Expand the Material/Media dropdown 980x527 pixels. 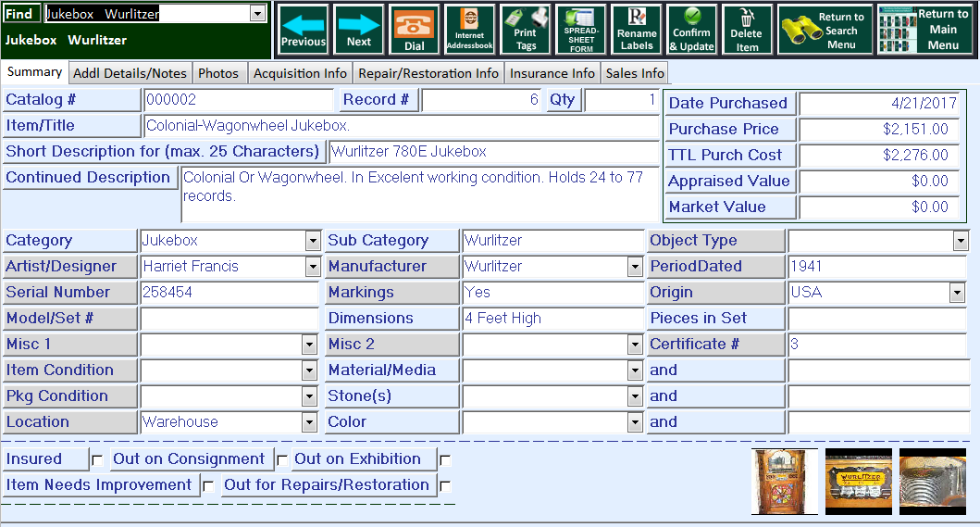tap(635, 370)
